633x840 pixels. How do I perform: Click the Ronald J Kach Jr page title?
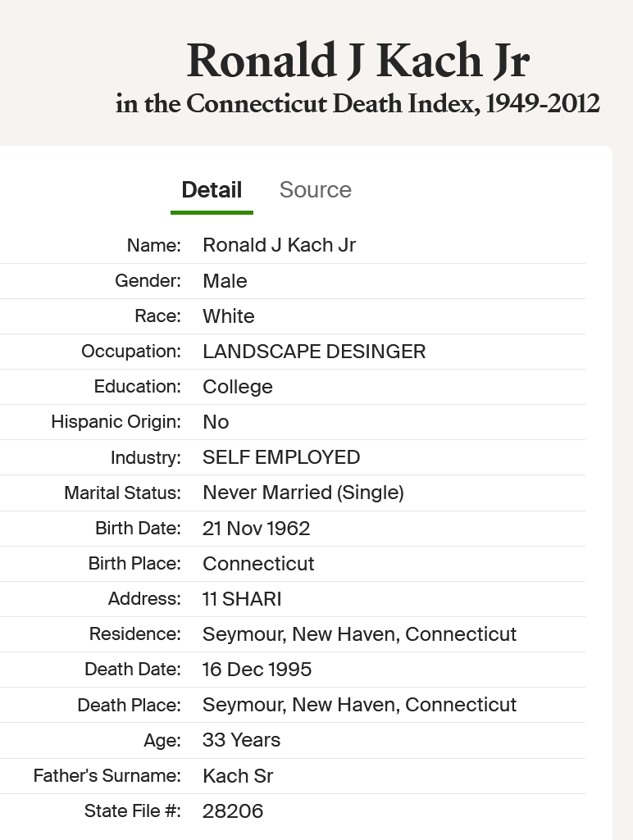tap(358, 60)
